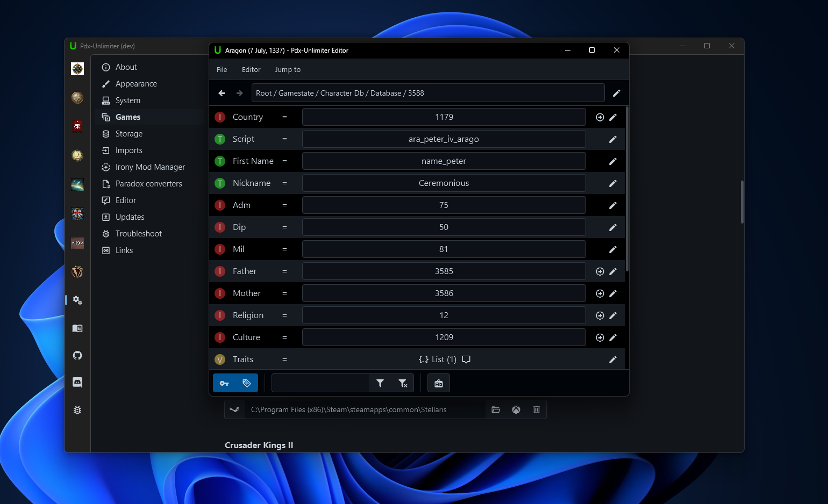This screenshot has width=828, height=504.
Task: Open Troubleshoot settings category
Action: pos(138,234)
